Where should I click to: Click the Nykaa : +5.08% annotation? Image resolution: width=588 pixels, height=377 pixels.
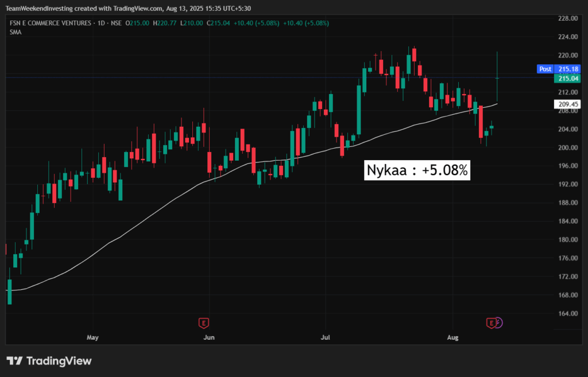tap(417, 170)
